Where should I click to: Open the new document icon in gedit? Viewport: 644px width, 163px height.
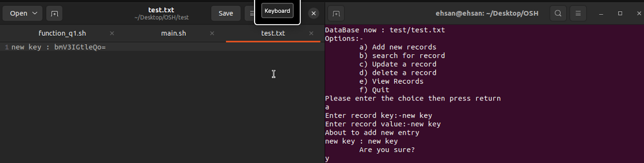pyautogui.click(x=54, y=13)
